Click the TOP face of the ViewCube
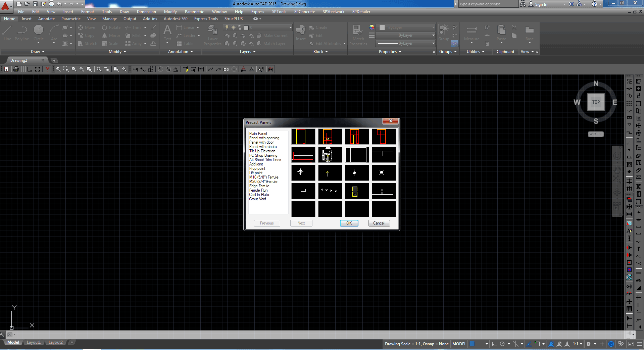 [596, 102]
